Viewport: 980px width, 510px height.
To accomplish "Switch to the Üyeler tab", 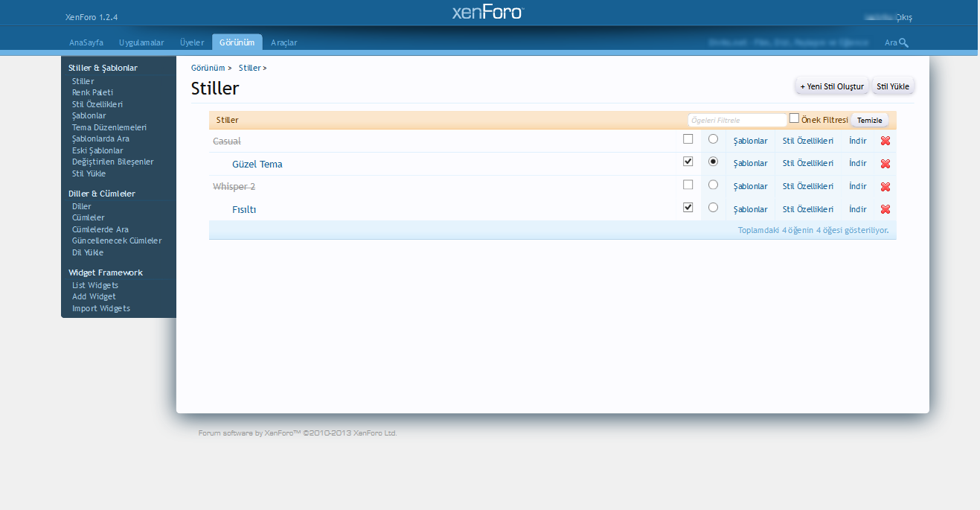I will [x=192, y=42].
